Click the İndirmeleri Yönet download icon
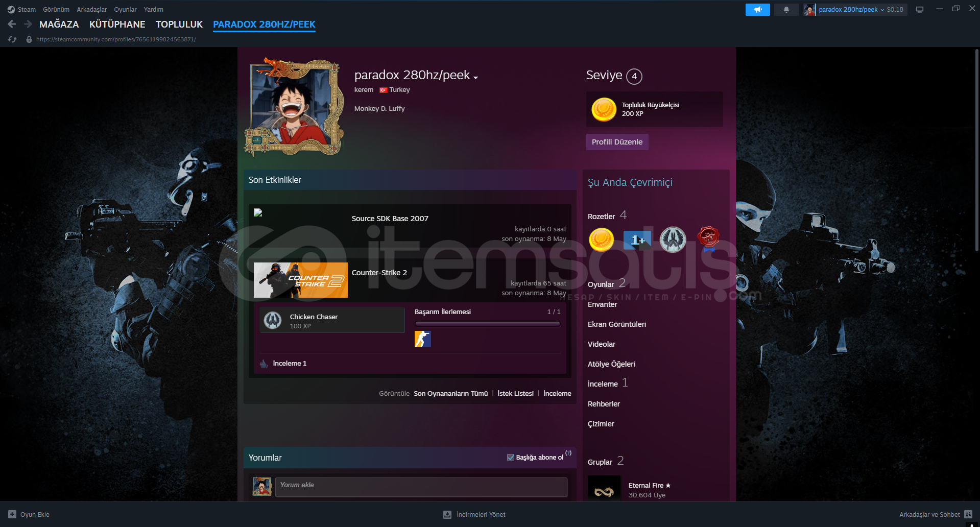 click(447, 514)
